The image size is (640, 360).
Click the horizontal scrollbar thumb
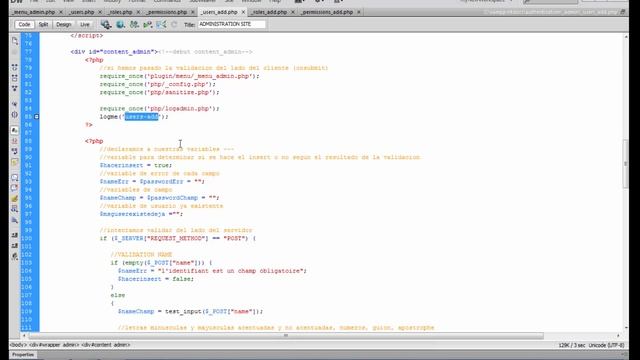286,336
